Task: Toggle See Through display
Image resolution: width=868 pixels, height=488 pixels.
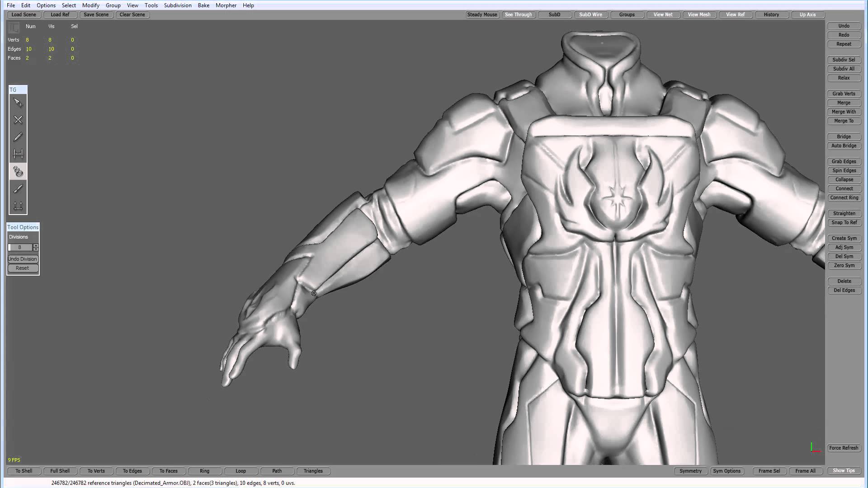Action: pos(518,14)
